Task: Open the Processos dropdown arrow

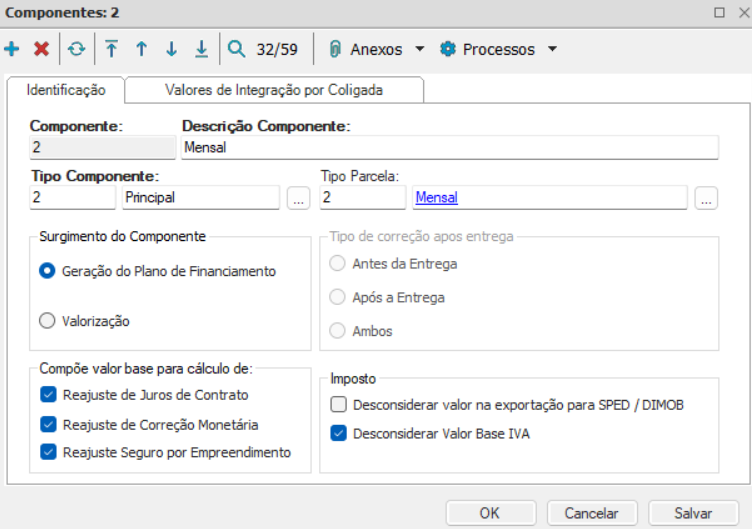Action: tap(552, 49)
